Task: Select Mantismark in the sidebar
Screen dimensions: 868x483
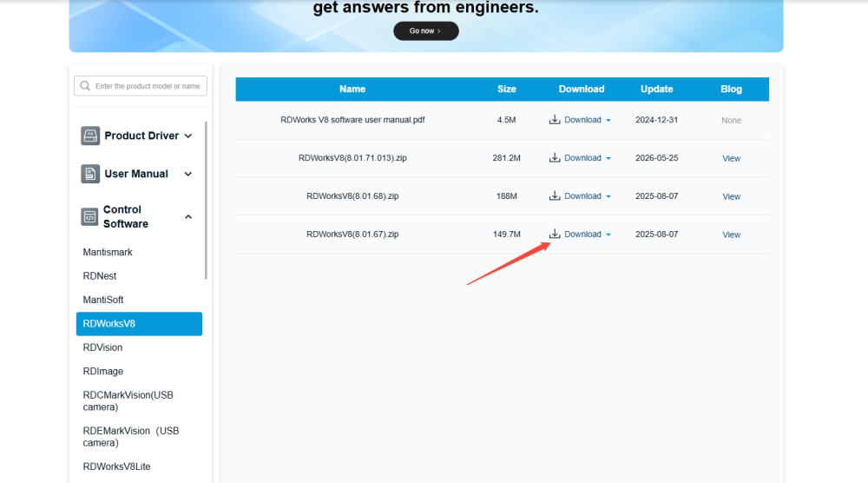Action: [108, 252]
